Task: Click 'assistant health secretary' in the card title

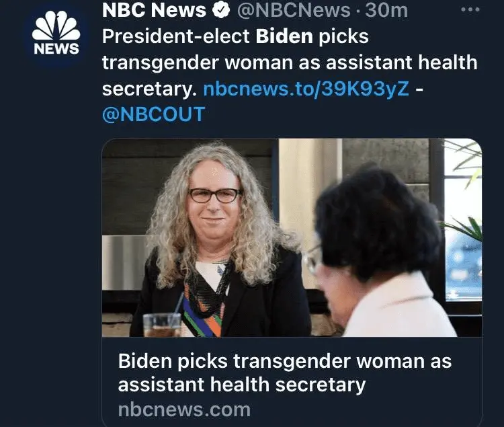Action: pyautogui.click(x=242, y=385)
